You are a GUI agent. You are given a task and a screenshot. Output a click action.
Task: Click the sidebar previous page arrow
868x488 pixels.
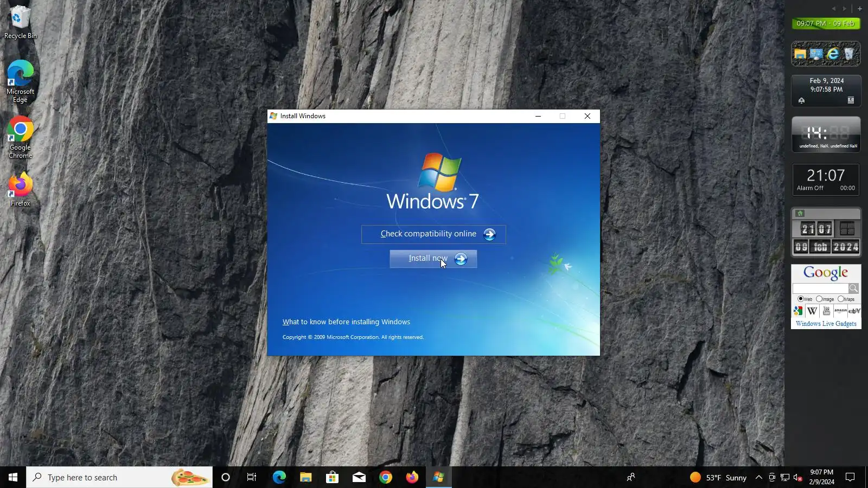click(x=834, y=9)
